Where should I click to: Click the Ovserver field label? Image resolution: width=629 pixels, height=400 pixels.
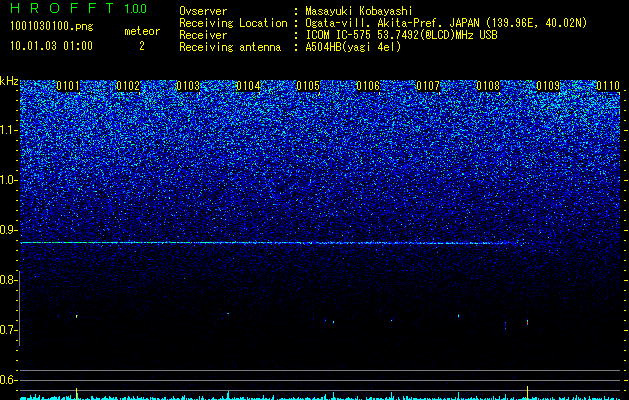pyautogui.click(x=203, y=11)
